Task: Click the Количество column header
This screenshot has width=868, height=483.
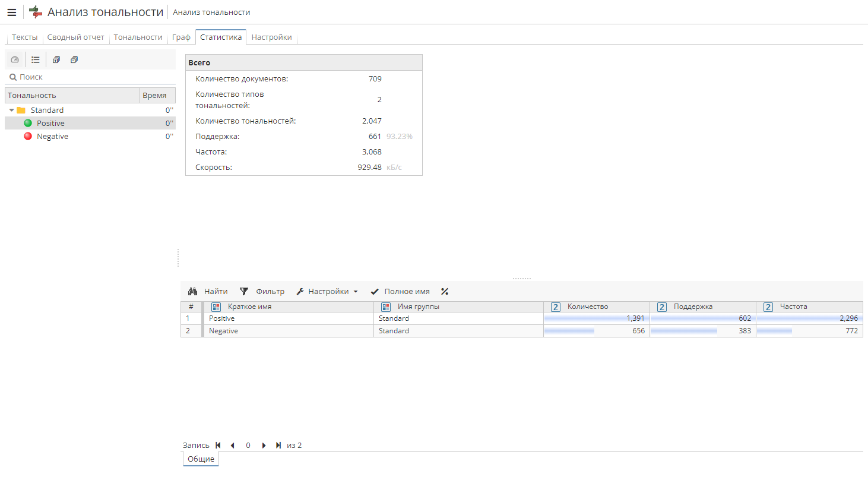Action: (x=597, y=307)
